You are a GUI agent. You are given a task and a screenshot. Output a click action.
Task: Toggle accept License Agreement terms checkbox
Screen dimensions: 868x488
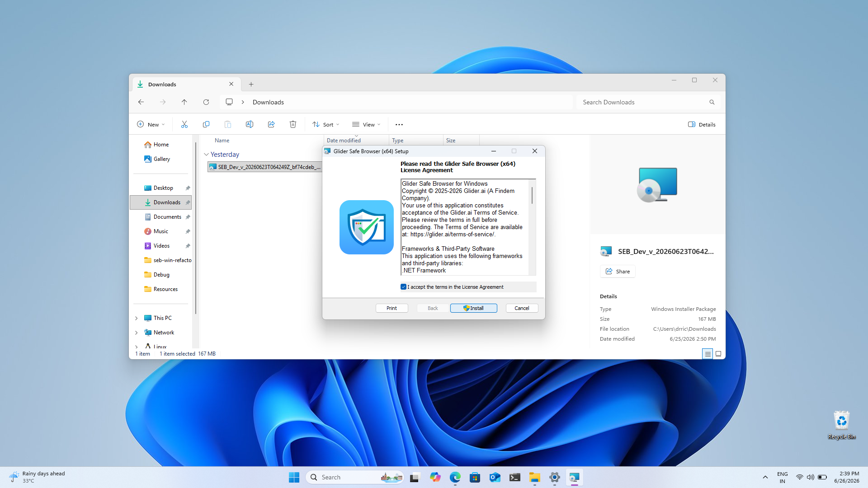click(404, 287)
